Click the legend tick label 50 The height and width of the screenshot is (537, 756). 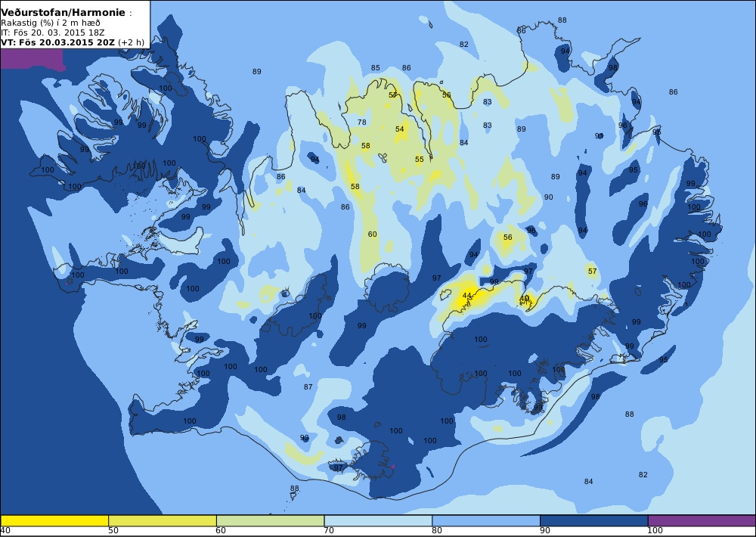[113, 531]
